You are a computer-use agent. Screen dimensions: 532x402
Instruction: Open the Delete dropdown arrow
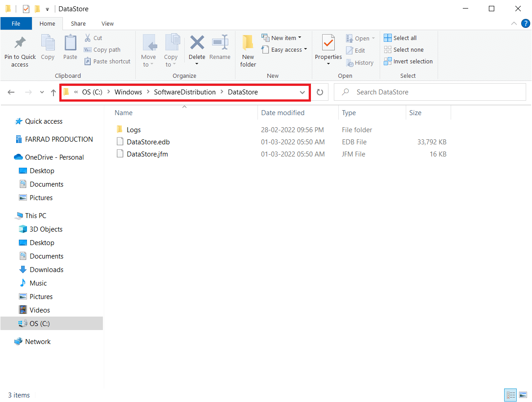pos(197,64)
